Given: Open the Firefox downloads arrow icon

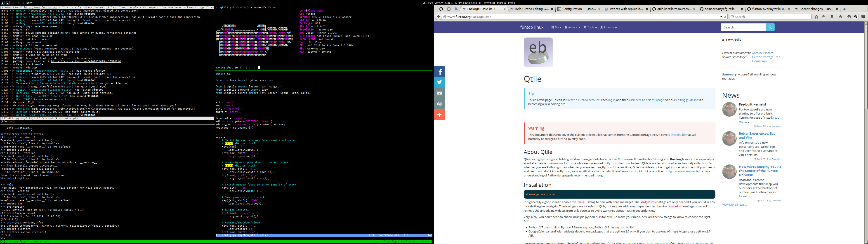Looking at the screenshot, I should point(832,17).
